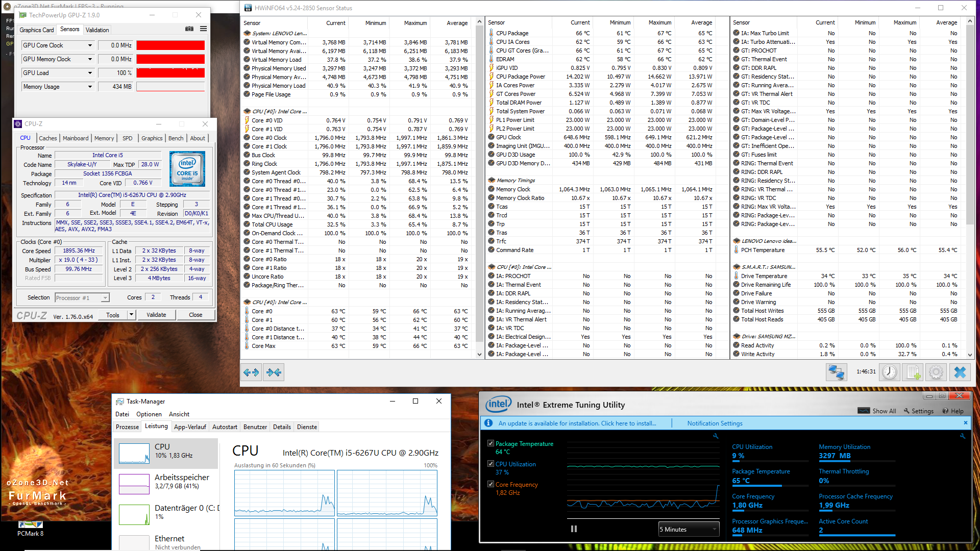
Task: Open the GPU-Z hamburger menu icon
Action: click(203, 29)
